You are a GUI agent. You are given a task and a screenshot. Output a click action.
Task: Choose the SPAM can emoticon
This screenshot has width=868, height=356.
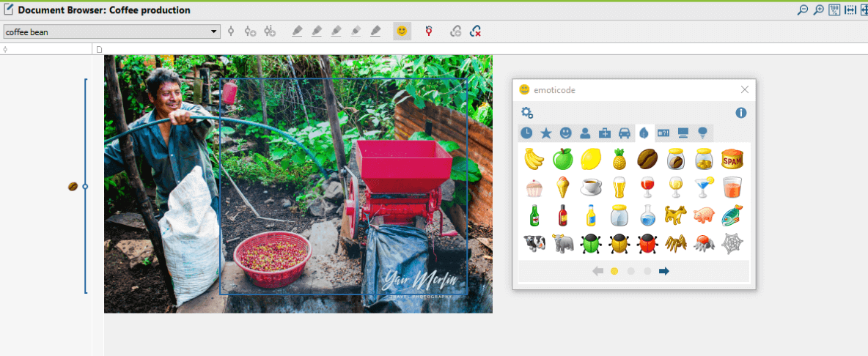[x=732, y=159]
